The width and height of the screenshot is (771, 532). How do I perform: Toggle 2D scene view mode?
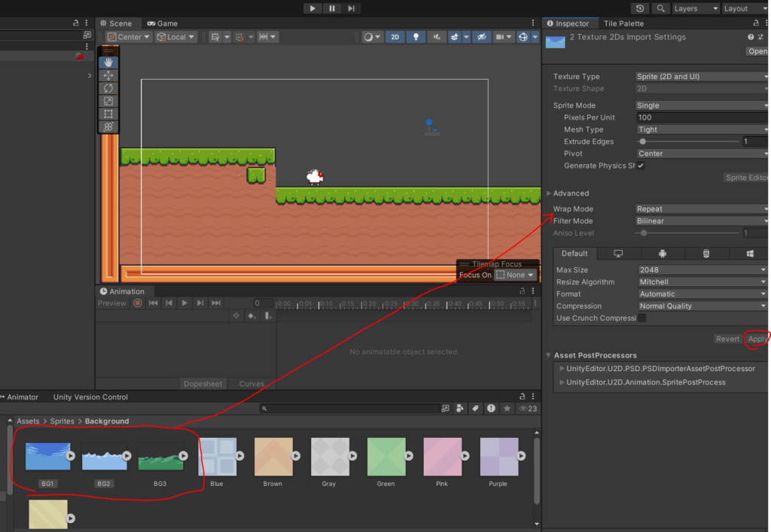click(x=395, y=37)
